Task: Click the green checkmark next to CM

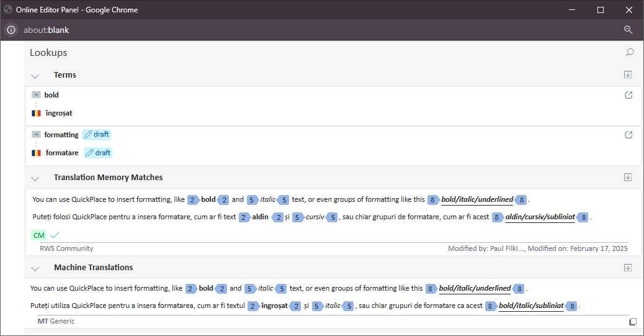Action: click(x=55, y=235)
